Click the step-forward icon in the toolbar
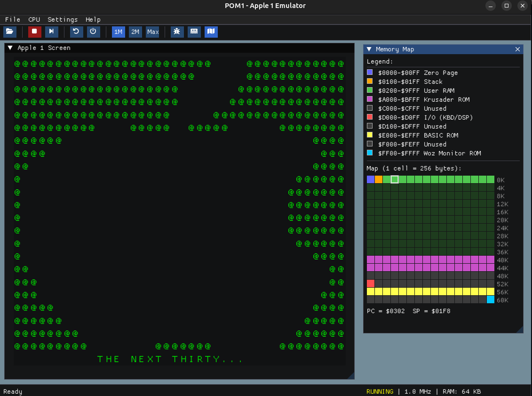This screenshot has height=396, width=532. (51, 32)
